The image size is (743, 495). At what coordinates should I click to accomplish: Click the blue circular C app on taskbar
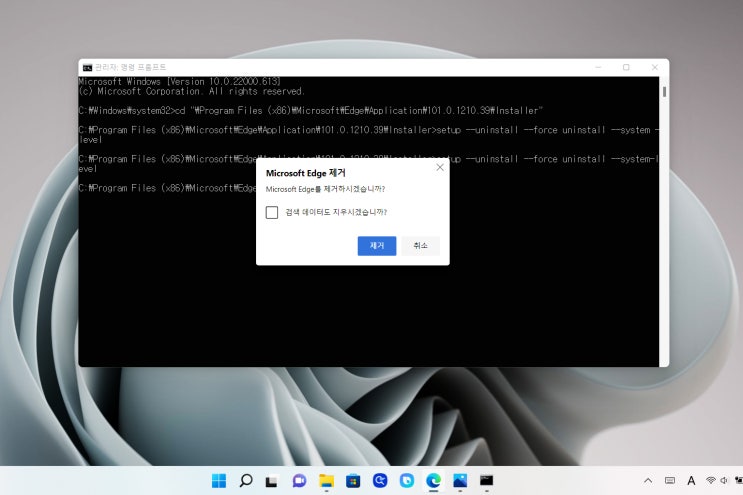380,481
